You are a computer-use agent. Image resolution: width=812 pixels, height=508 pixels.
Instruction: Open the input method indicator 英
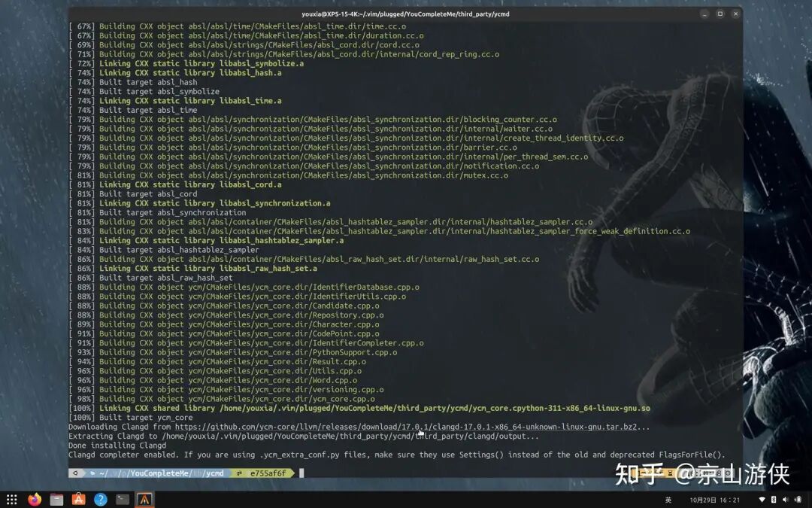coord(668,500)
